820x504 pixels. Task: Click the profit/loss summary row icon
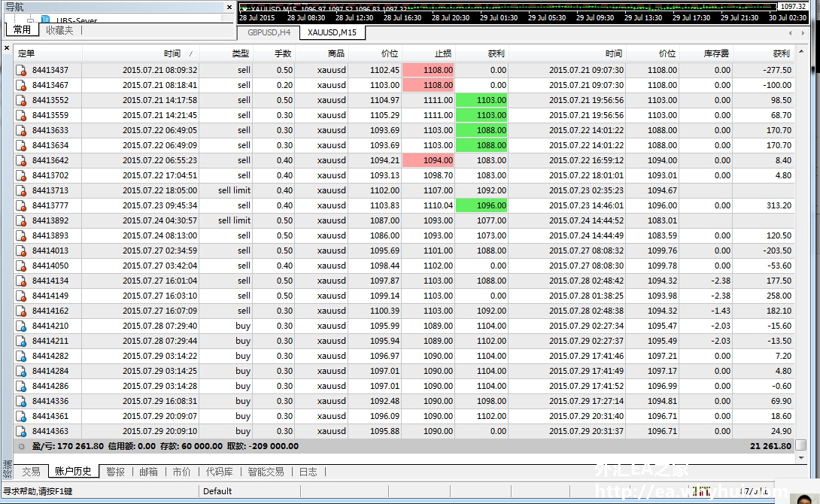click(x=22, y=447)
